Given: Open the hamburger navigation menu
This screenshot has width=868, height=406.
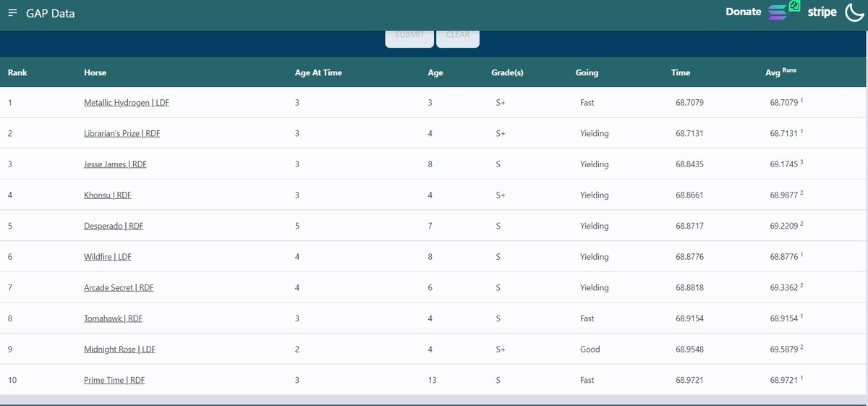Looking at the screenshot, I should click(12, 14).
